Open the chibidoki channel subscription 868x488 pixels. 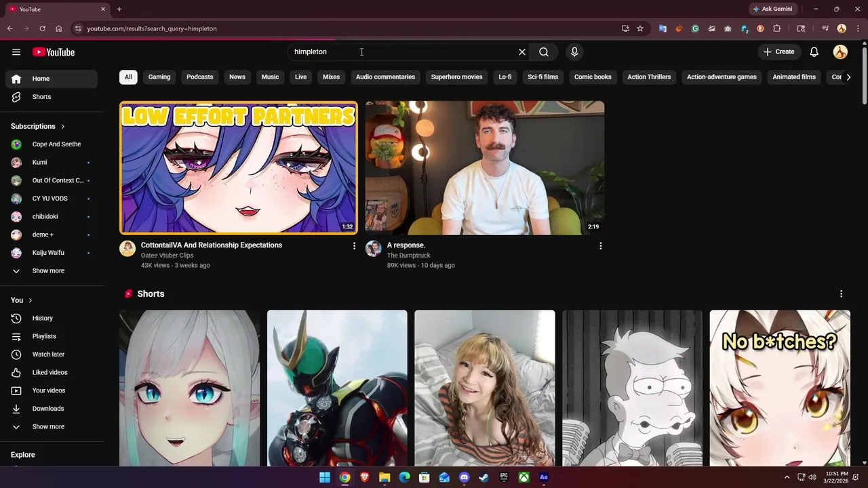[52, 216]
